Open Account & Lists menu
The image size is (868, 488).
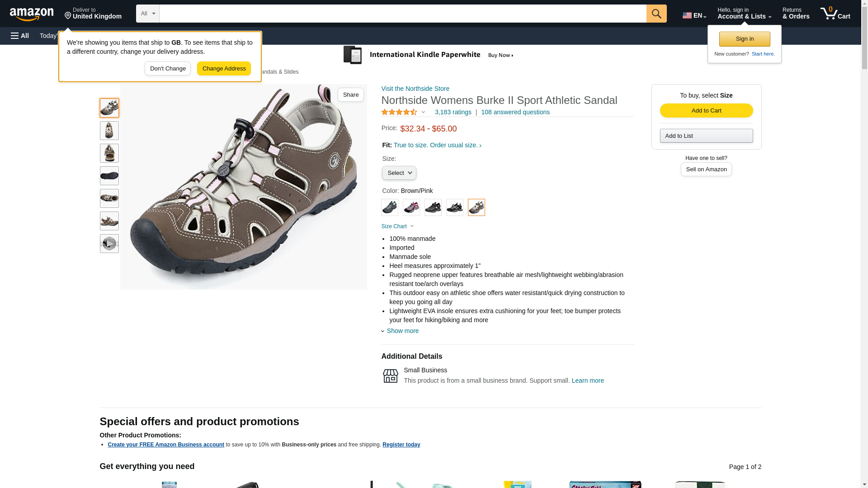click(x=744, y=14)
